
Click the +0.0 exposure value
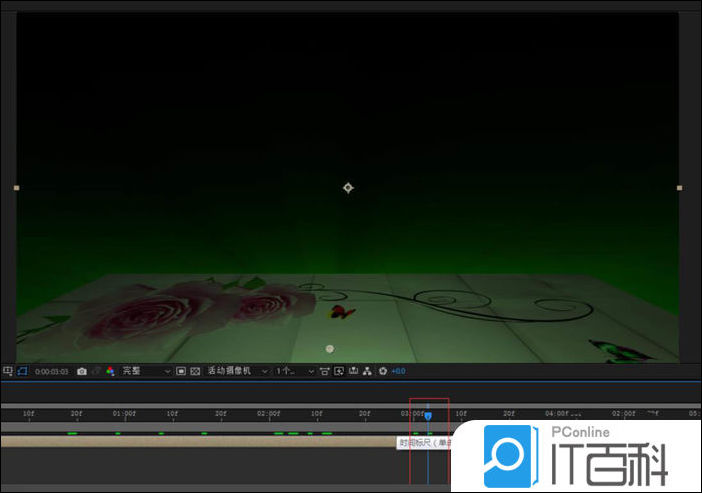pos(398,371)
